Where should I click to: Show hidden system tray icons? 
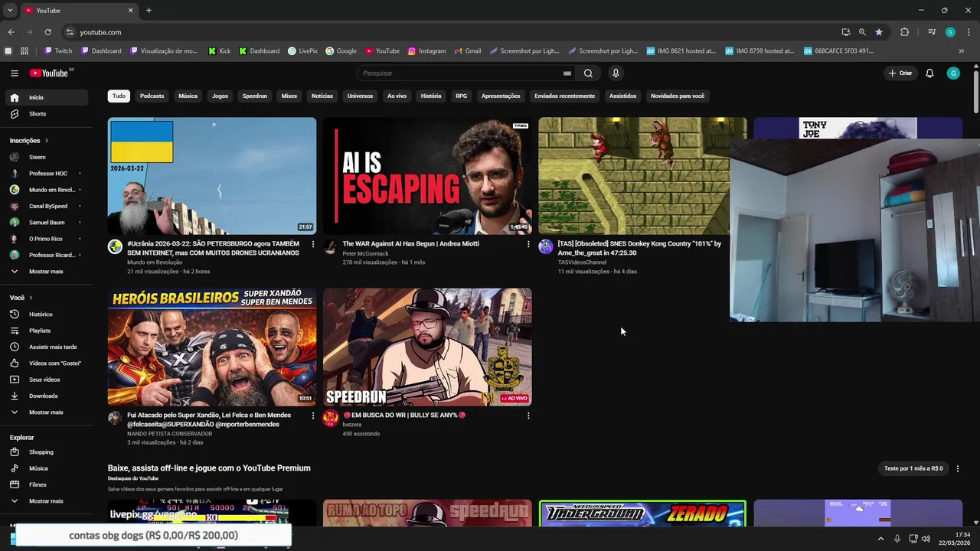(x=880, y=539)
